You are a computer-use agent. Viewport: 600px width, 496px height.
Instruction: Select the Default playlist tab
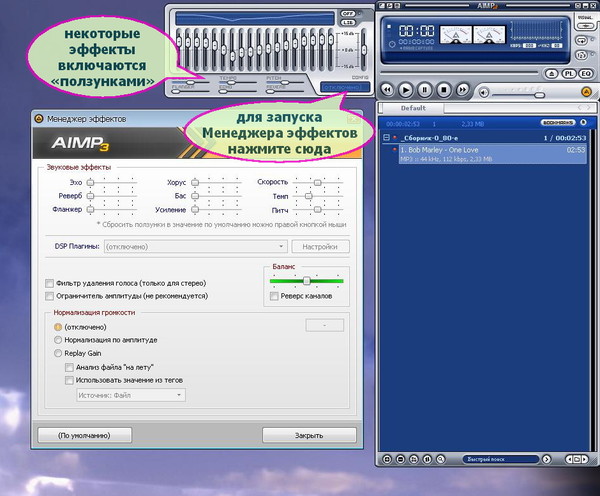coord(413,108)
